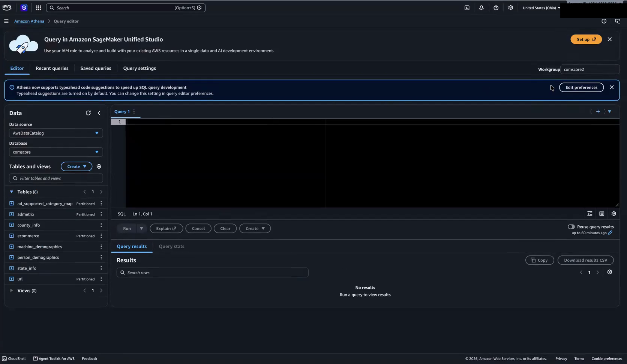Switch to Saved queries tab
The image size is (627, 364).
coord(96,68)
